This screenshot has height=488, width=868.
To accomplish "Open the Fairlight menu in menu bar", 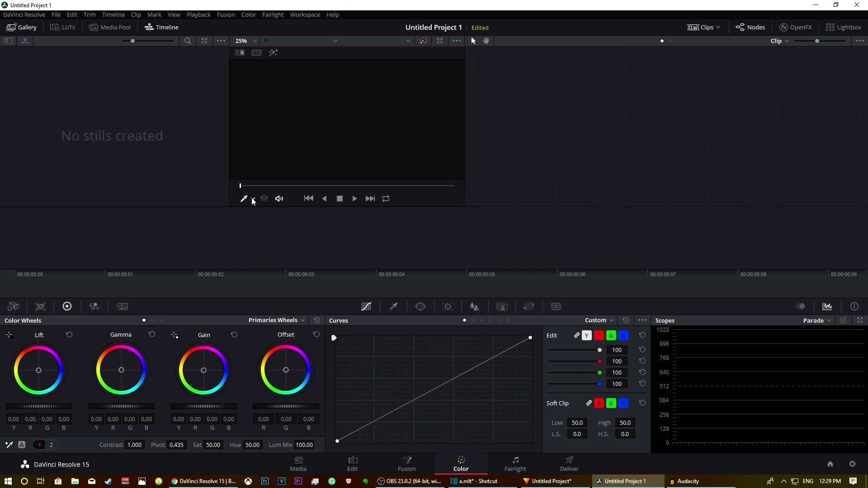I will (273, 14).
